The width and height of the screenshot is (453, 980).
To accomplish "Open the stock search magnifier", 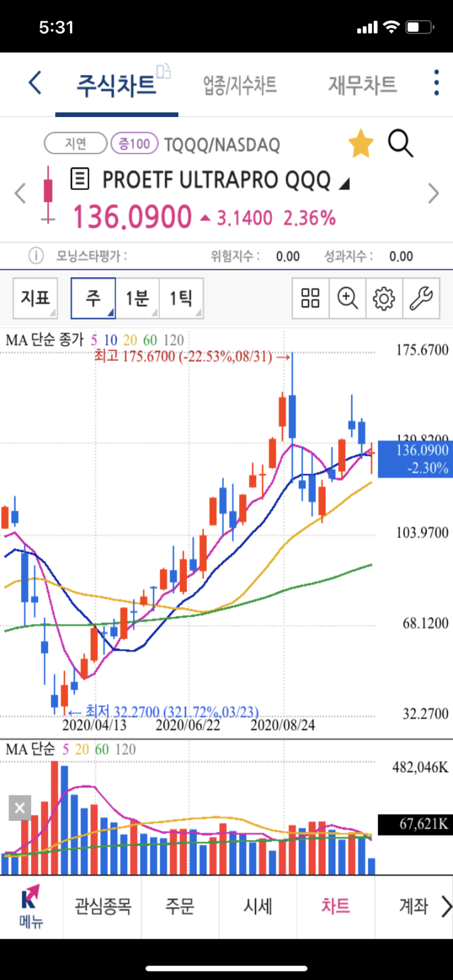I will pos(401,144).
